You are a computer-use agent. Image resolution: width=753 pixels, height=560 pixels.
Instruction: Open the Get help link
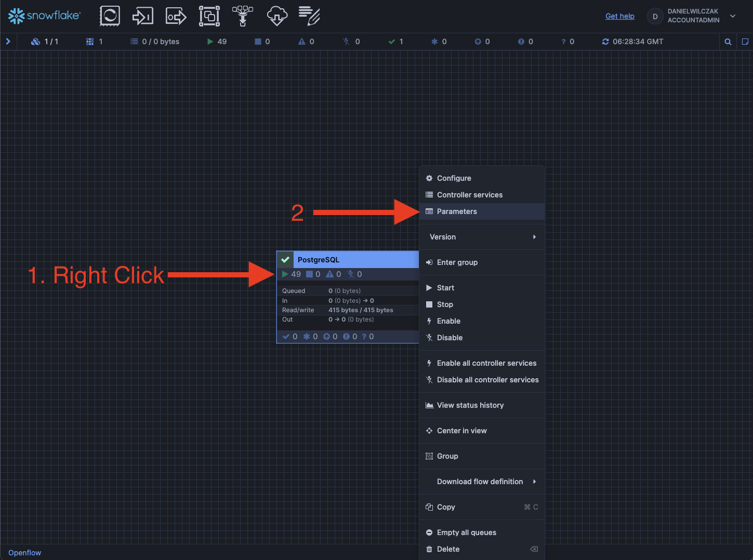[619, 16]
